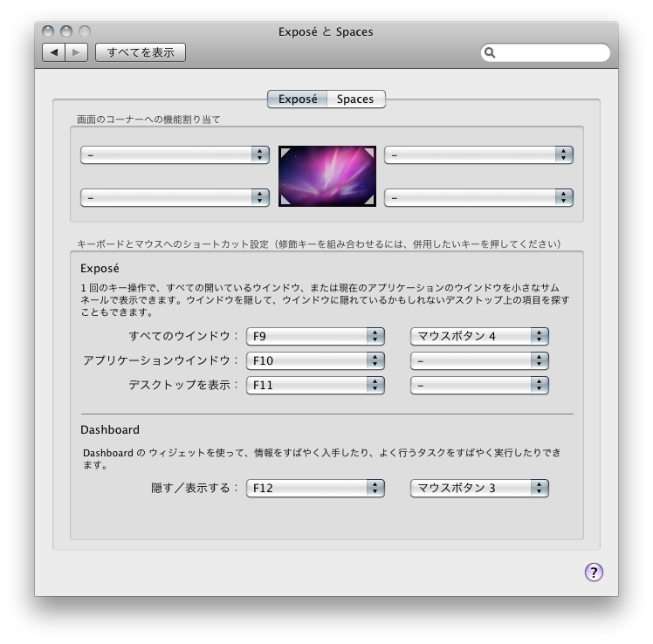This screenshot has height=644, width=653.
Task: Switch to the Spaces tab
Action: [x=355, y=99]
